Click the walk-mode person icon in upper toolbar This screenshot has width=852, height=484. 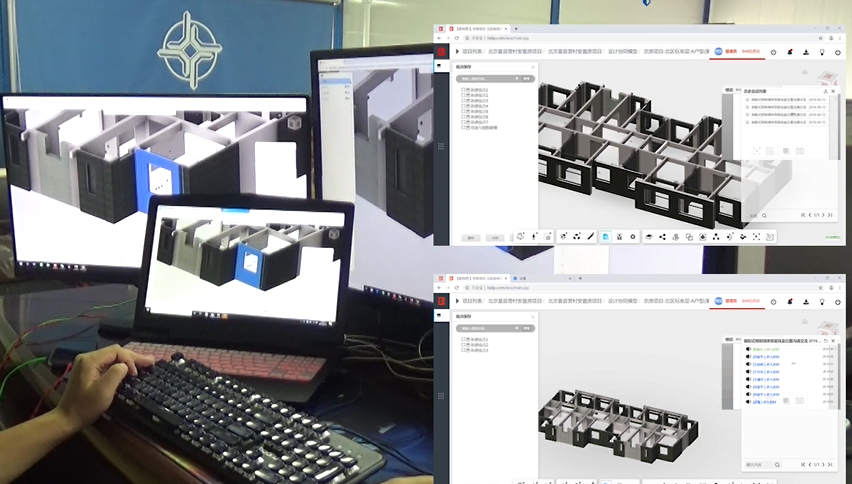point(535,236)
